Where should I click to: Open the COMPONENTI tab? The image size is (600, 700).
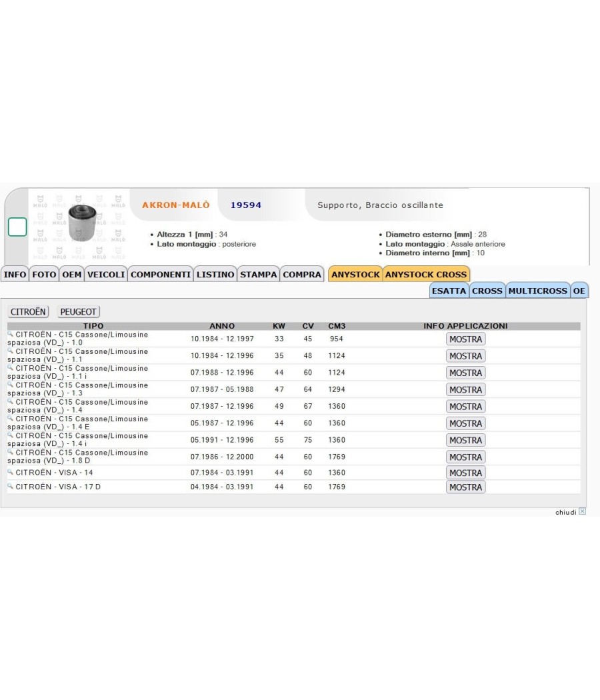(161, 274)
